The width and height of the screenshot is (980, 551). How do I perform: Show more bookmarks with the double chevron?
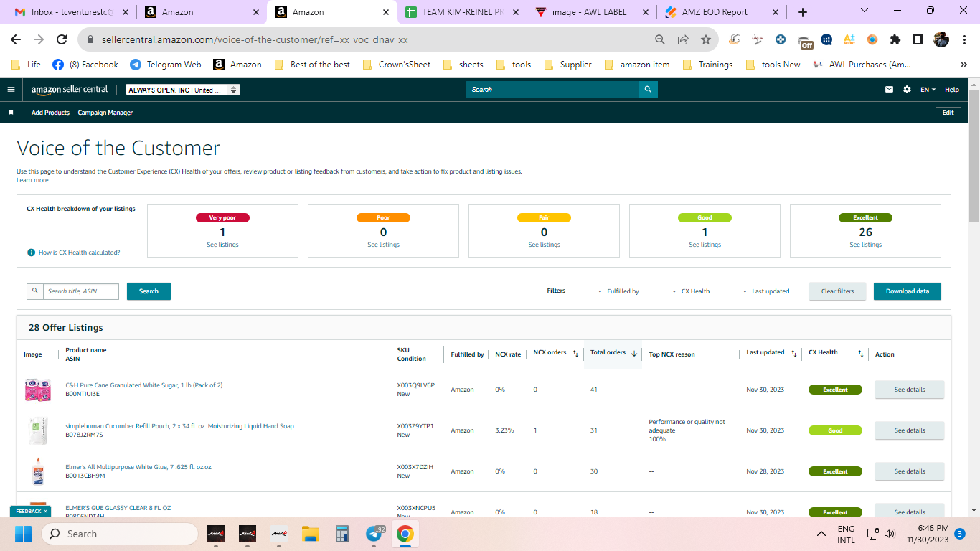[x=963, y=65]
